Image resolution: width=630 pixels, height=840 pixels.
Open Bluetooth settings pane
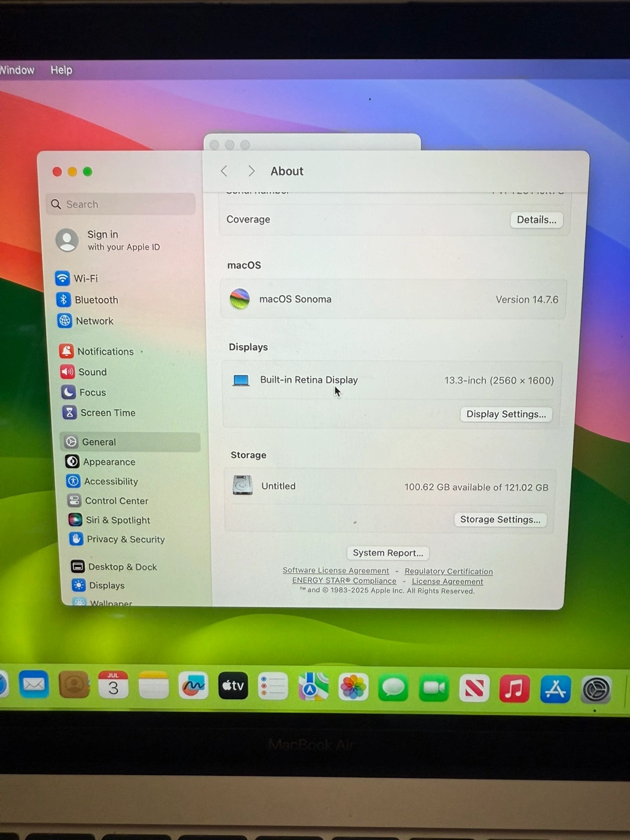pyautogui.click(x=87, y=300)
